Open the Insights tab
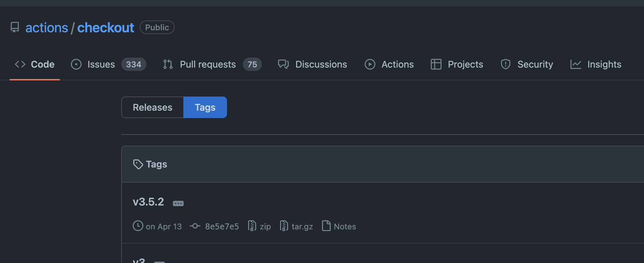644x263 pixels. 596,64
